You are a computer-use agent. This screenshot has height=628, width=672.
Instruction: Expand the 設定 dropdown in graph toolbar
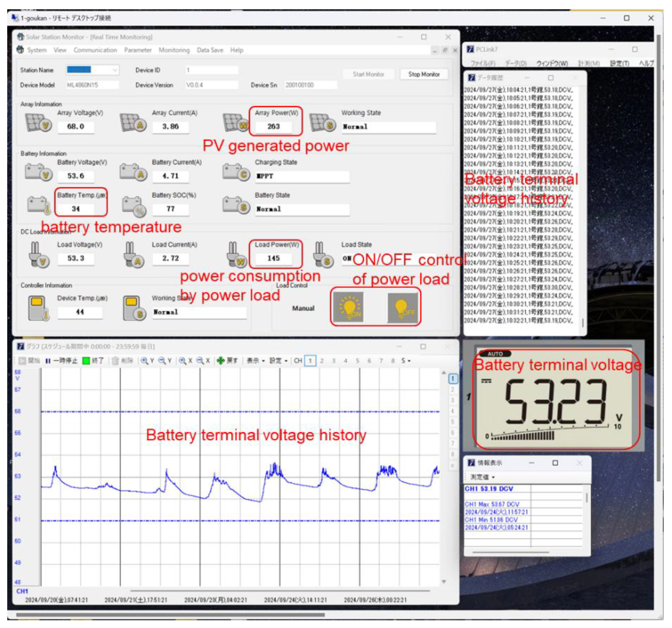278,361
